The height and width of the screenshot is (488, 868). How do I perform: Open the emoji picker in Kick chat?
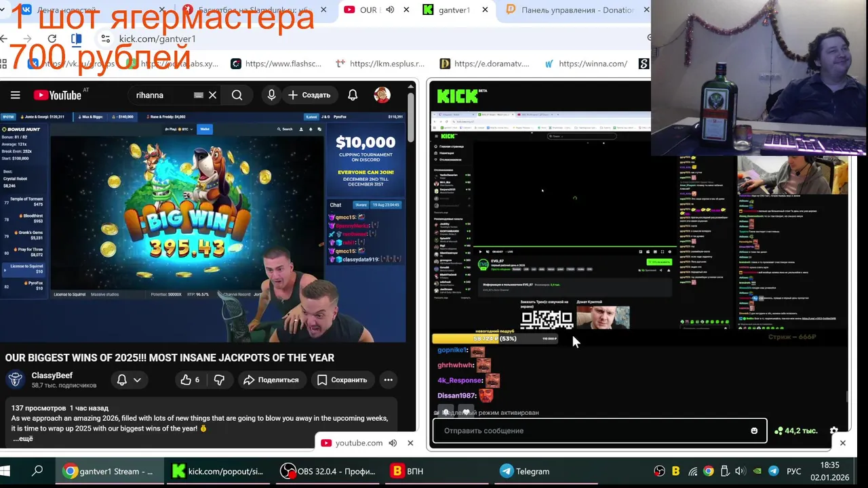click(x=754, y=430)
